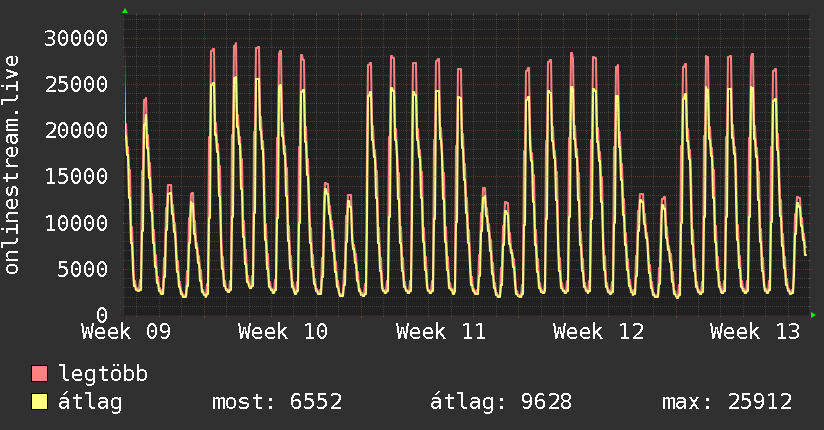Click the 25000 y-axis label

point(76,84)
